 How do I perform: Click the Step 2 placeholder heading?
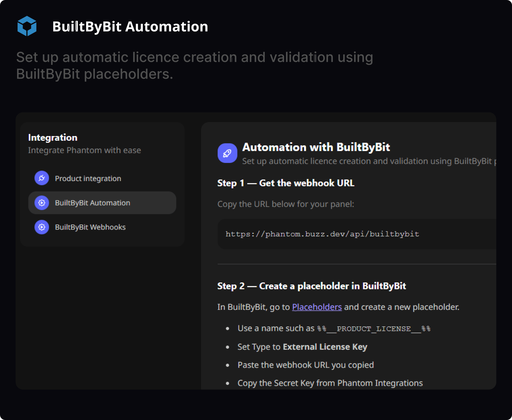click(x=311, y=286)
